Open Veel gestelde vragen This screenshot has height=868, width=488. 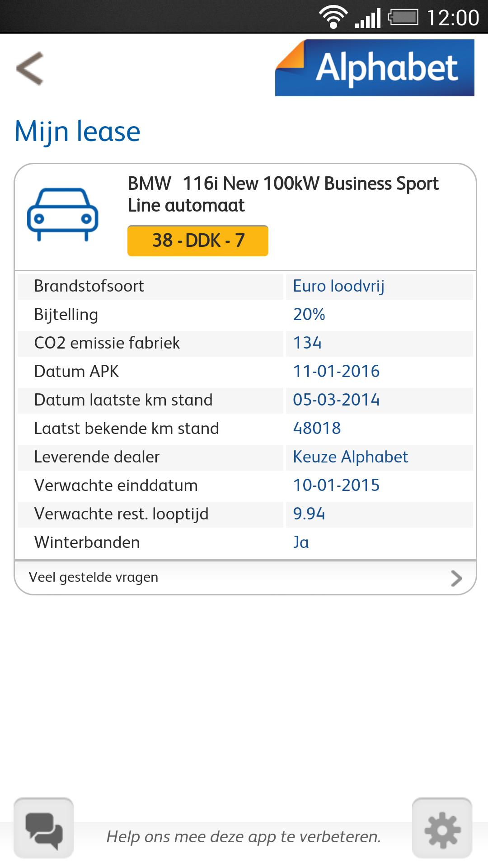point(94,577)
